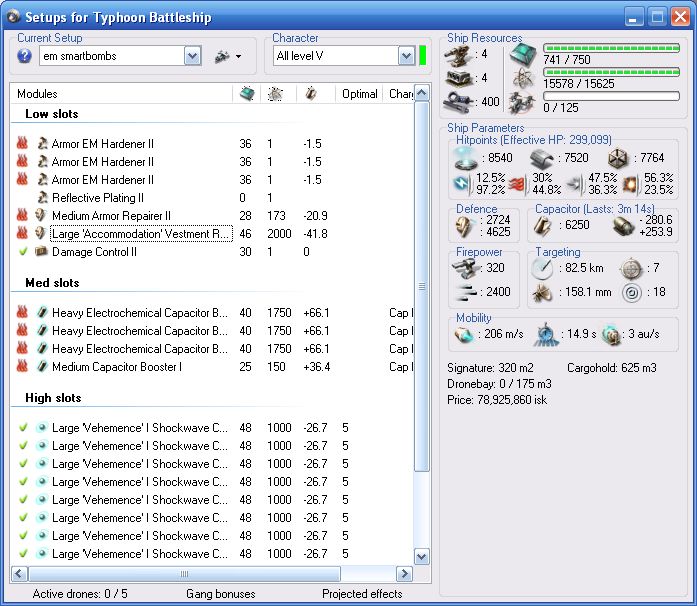
Task: Click the align time icon
Action: [546, 334]
